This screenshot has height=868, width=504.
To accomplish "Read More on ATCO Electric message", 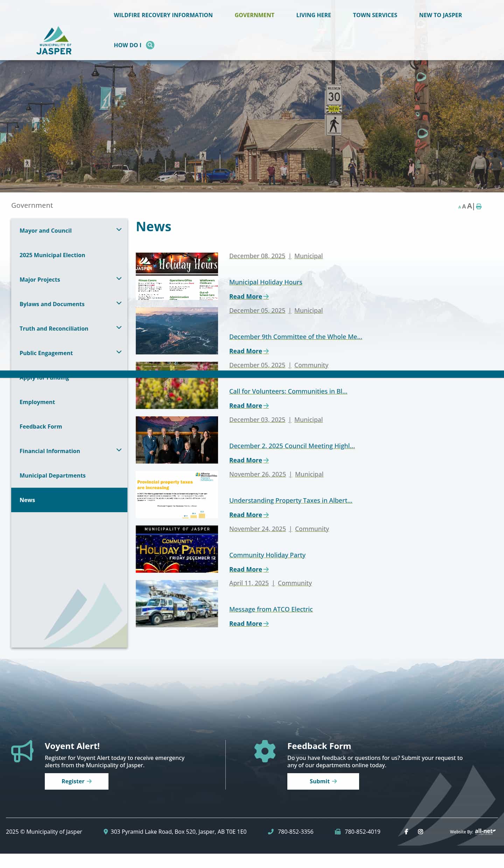I will (249, 623).
